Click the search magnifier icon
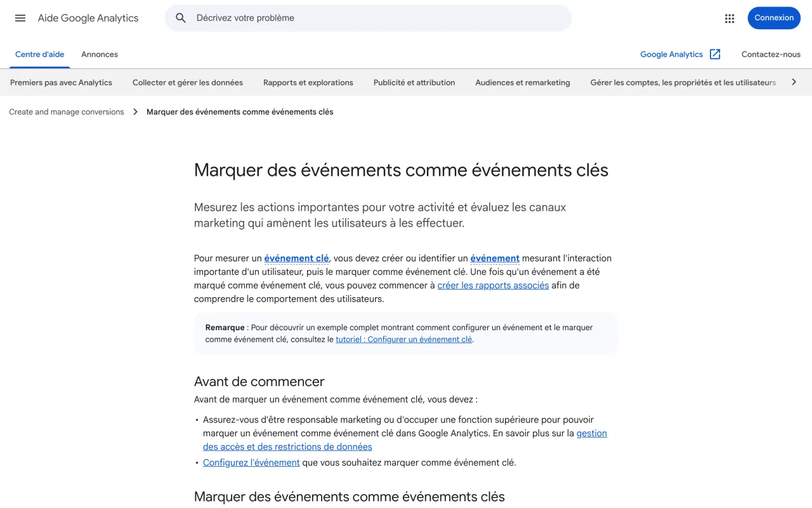812x508 pixels. [x=181, y=18]
